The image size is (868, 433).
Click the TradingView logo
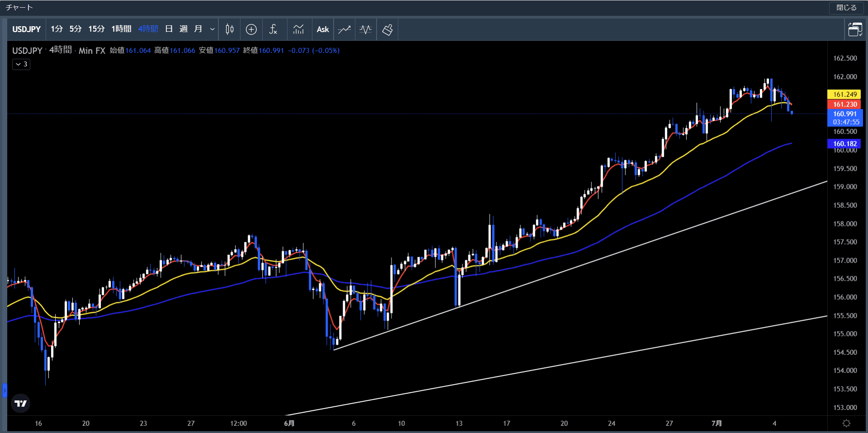20,403
